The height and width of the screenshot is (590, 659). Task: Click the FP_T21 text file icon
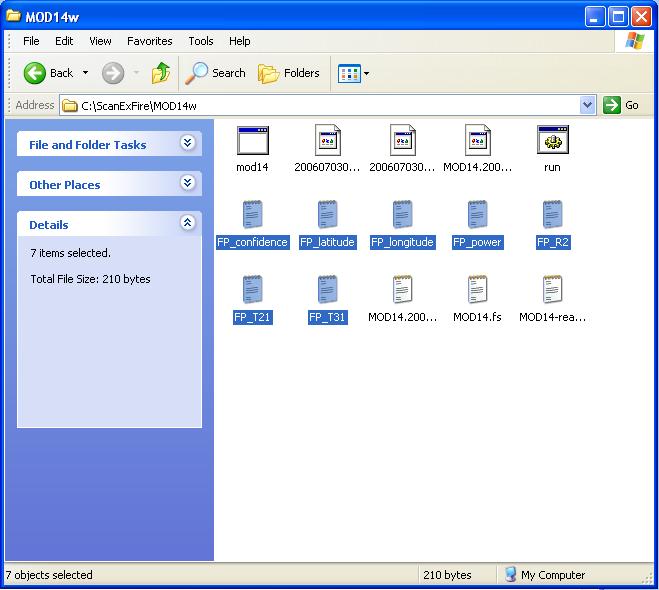click(x=253, y=289)
